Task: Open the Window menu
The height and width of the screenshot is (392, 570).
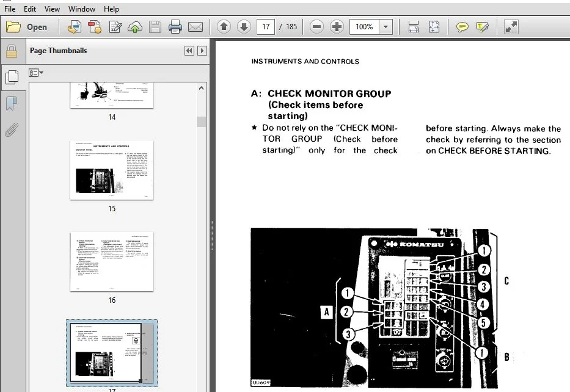Action: 82,9
